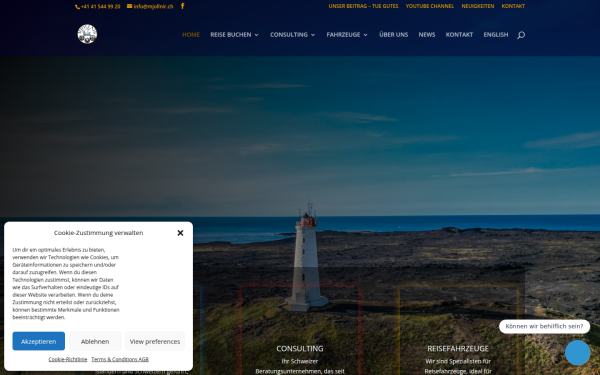Close the cookie consent dialog
600x375 pixels.
click(x=180, y=233)
